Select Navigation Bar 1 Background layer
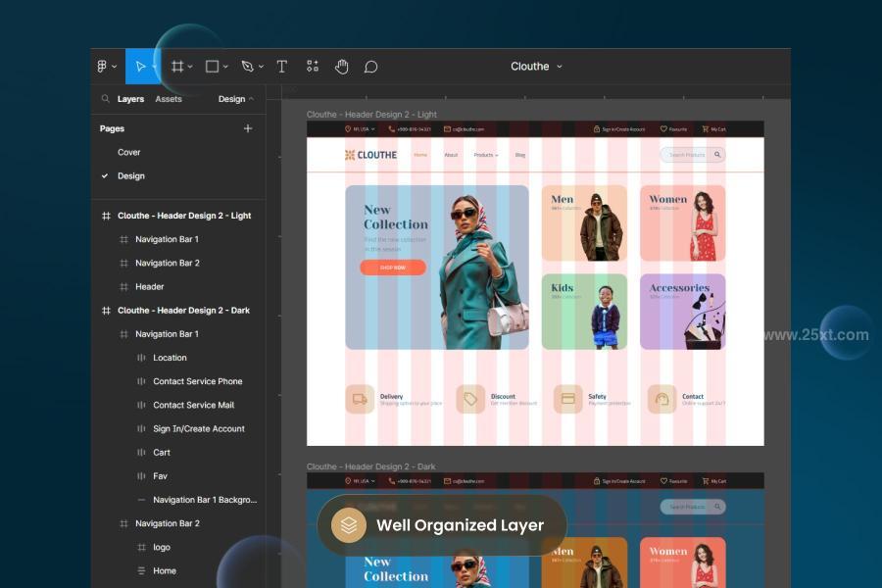 (205, 500)
